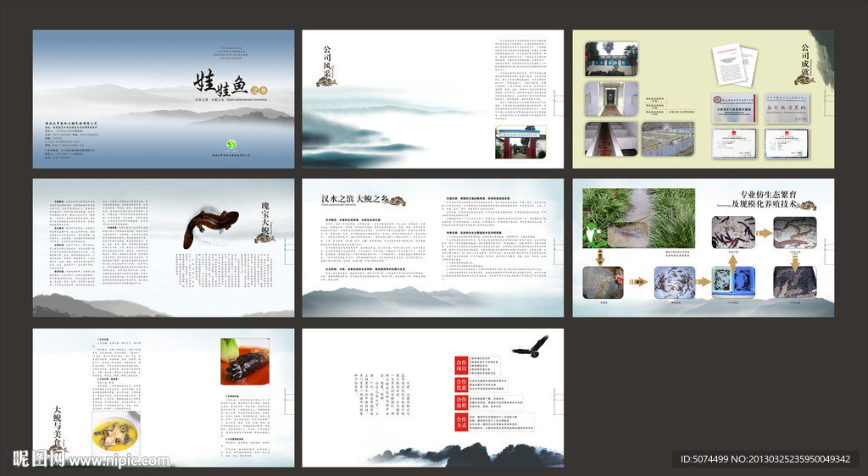Click the upward gold arrow above the blue tanks photo
Image resolution: width=868 pixels, height=476 pixels.
pos(732,262)
